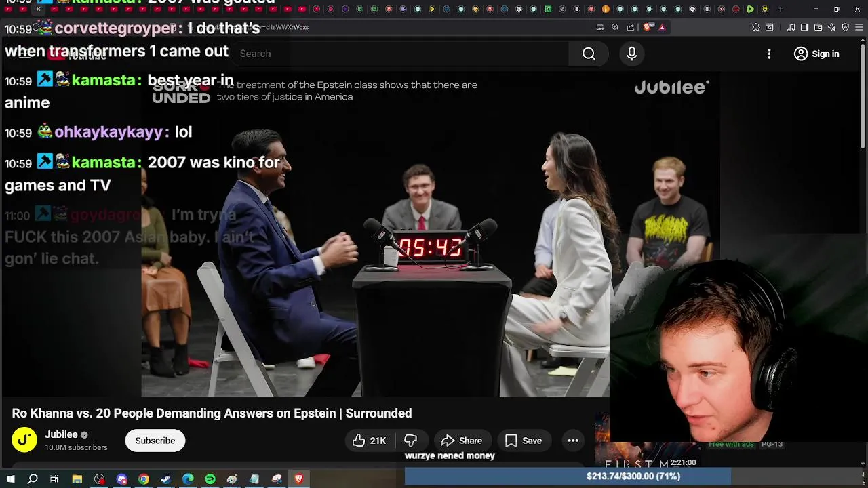
Task: Open Steam from taskbar
Action: coord(165,479)
